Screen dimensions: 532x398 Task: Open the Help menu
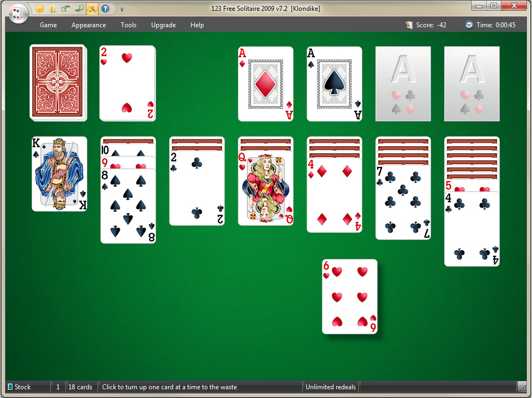point(197,25)
